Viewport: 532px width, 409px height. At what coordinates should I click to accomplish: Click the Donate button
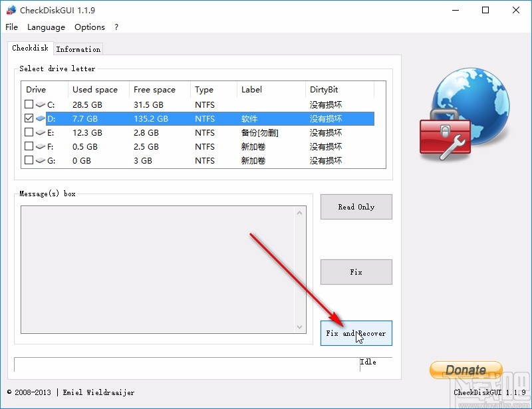pos(466,370)
